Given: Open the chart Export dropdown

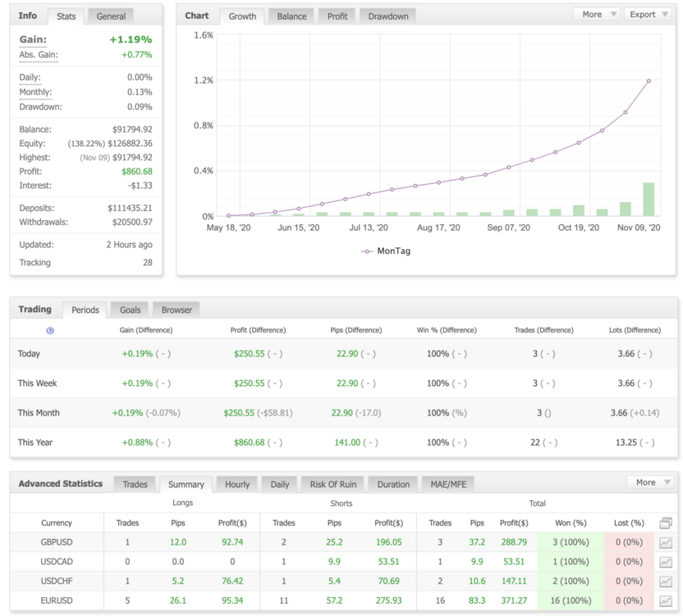Looking at the screenshot, I should click(x=649, y=15).
